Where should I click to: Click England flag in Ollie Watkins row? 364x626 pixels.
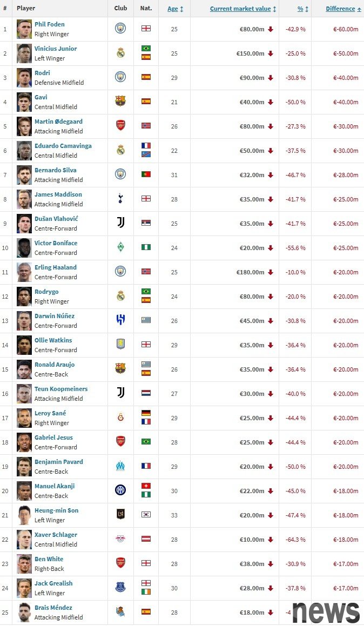tap(146, 344)
